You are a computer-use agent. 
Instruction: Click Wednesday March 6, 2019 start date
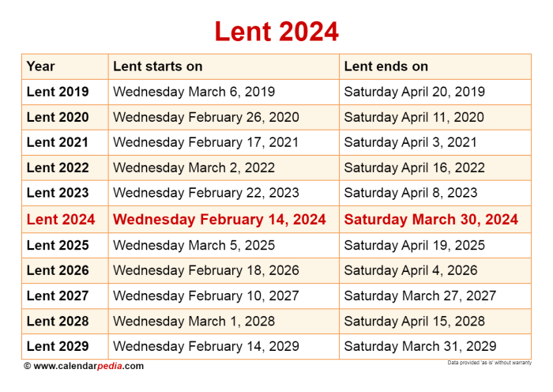coord(194,92)
